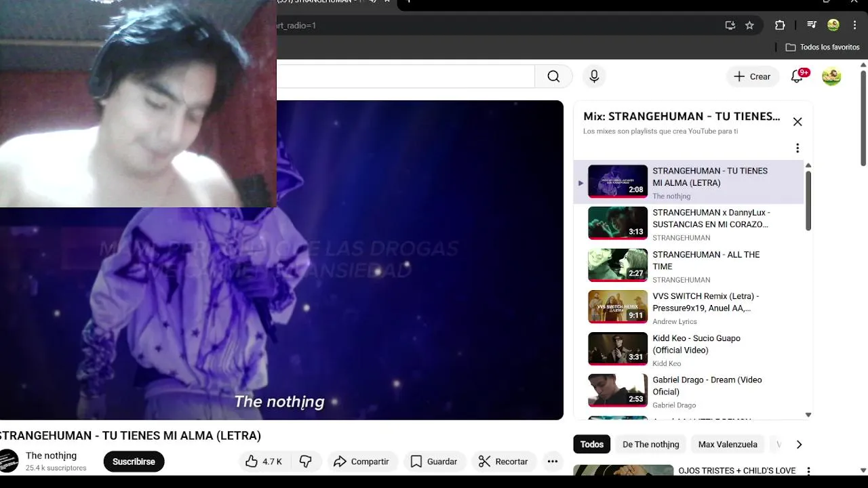Open Chrome extensions puzzle icon

coord(780,25)
